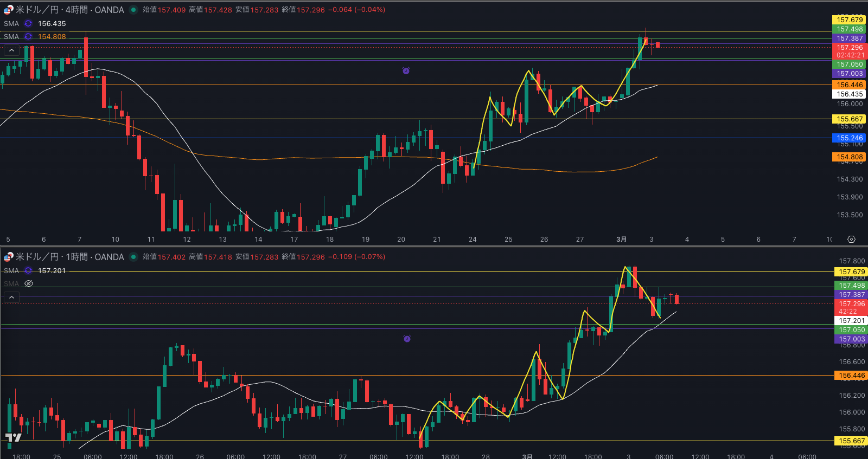The width and height of the screenshot is (868, 459).
Task: Collapse the indicator legend on the 4-hour chart
Action: [11, 50]
